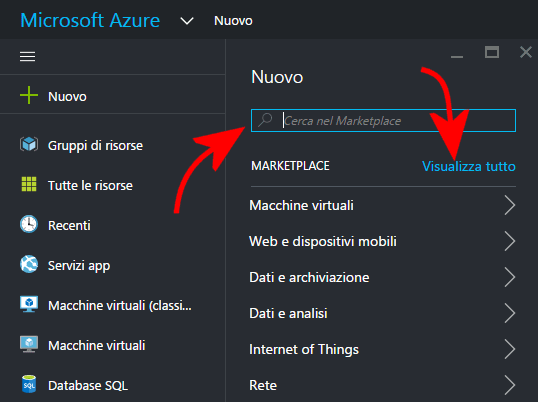The image size is (538, 402).
Task: Click the Servizi app globe icon
Action: tap(29, 264)
